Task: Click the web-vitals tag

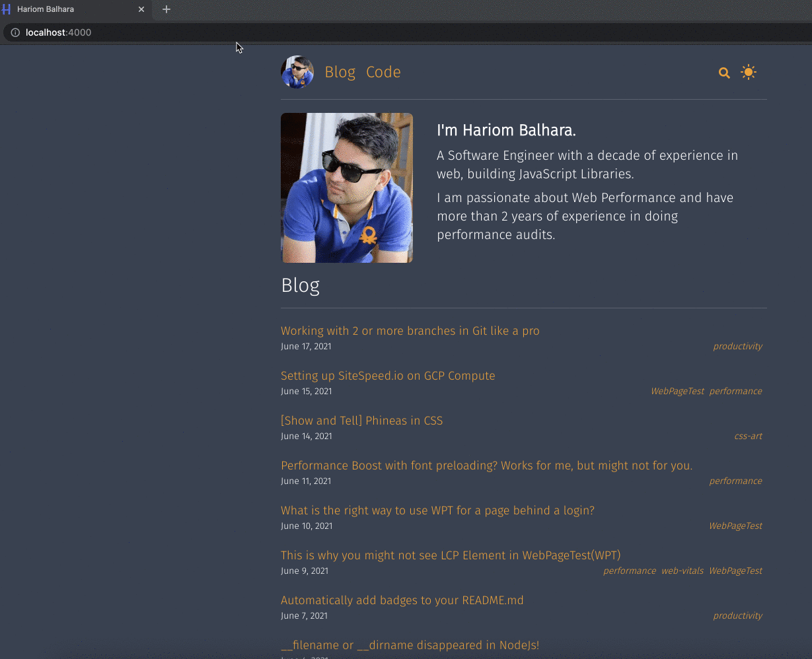Action: click(683, 571)
